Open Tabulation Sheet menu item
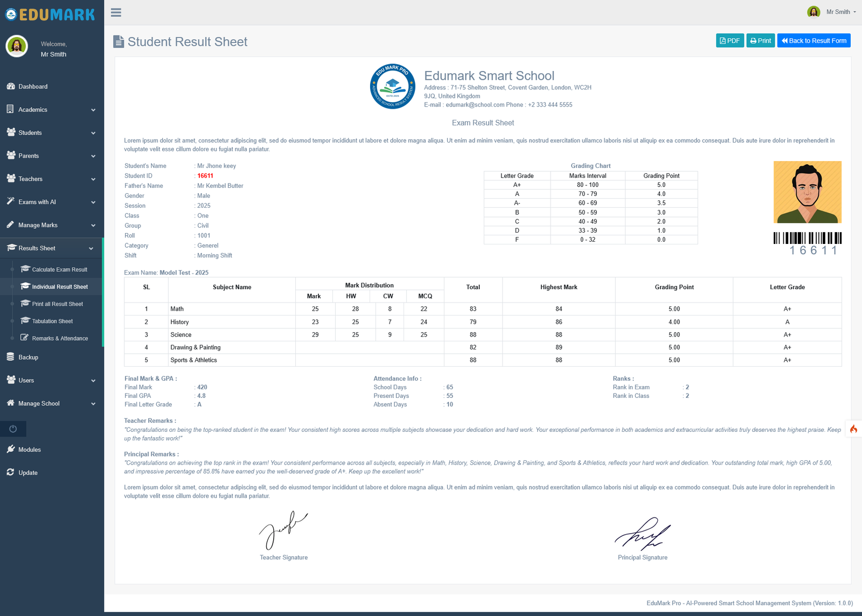862x616 pixels. [52, 321]
